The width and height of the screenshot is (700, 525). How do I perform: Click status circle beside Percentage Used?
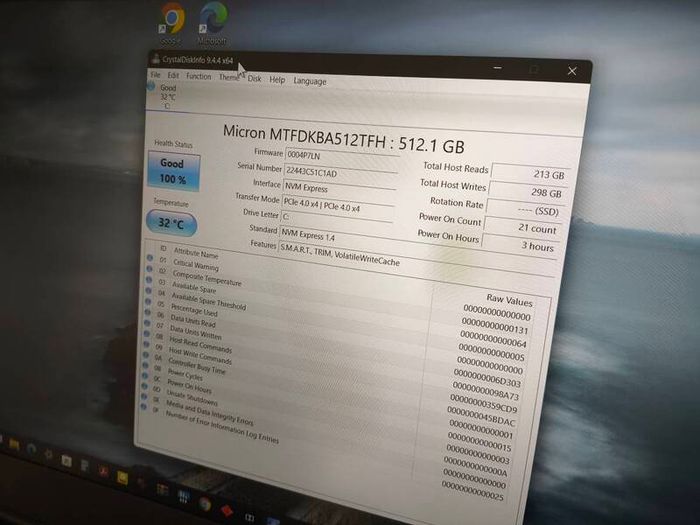[148, 301]
